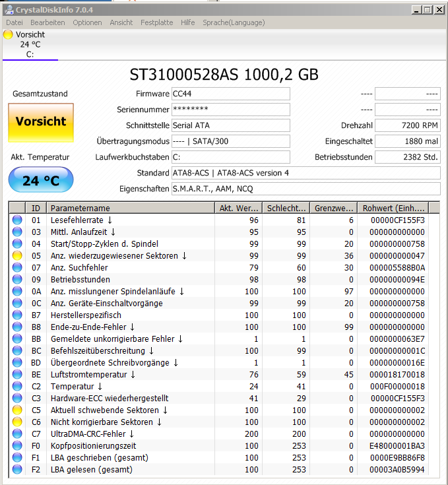The width and height of the screenshot is (448, 485).
Task: Click the ID column header
Action: (36, 208)
